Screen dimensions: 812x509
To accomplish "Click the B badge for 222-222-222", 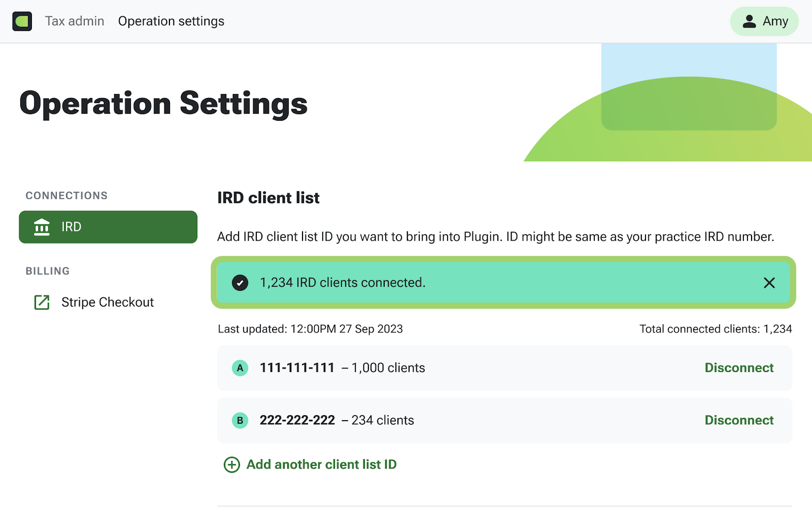I will point(240,420).
